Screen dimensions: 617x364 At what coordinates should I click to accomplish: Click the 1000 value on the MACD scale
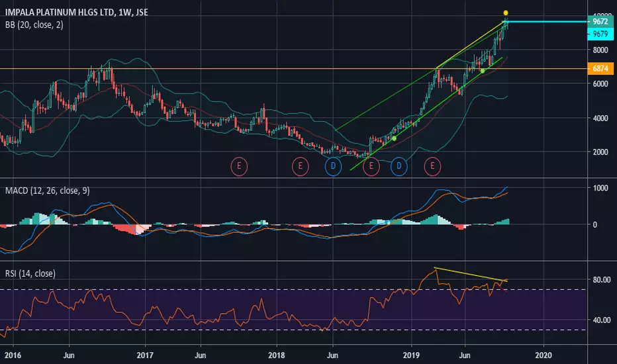(600, 188)
